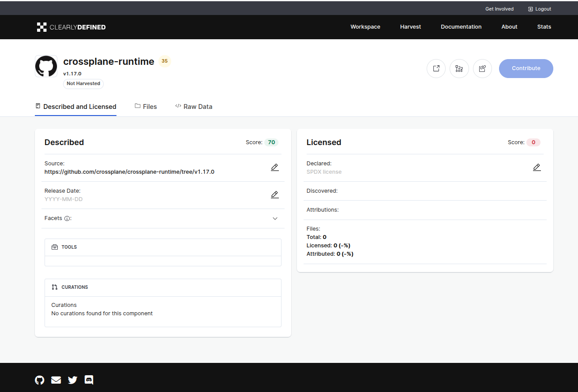Click the related-definitions tree icon button
578x392 pixels.
459,68
